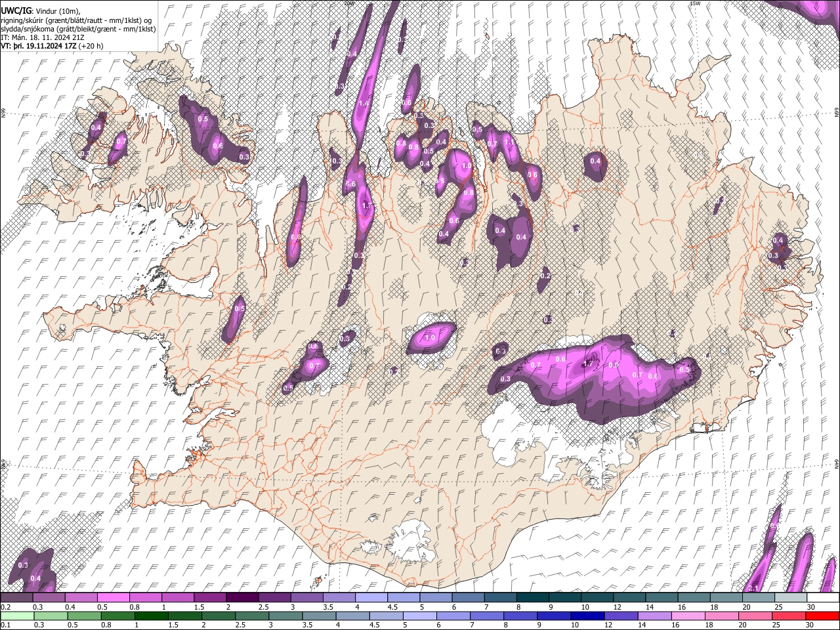Click the 'VT: Þri. 19.11.2024 17Z (+20 h)' line
This screenshot has height=630, width=840.
click(52, 46)
